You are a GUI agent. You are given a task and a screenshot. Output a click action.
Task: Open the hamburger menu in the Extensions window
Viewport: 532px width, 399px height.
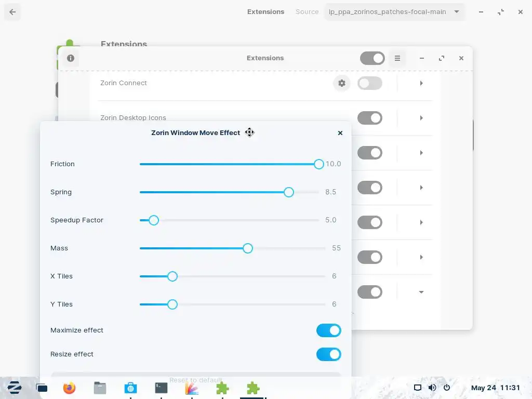pos(397,58)
